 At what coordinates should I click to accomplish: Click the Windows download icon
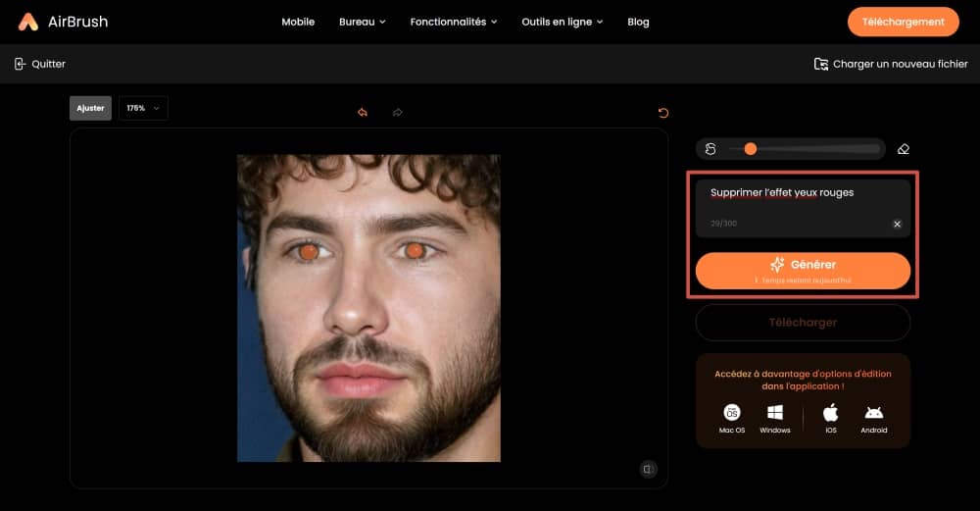pos(775,413)
